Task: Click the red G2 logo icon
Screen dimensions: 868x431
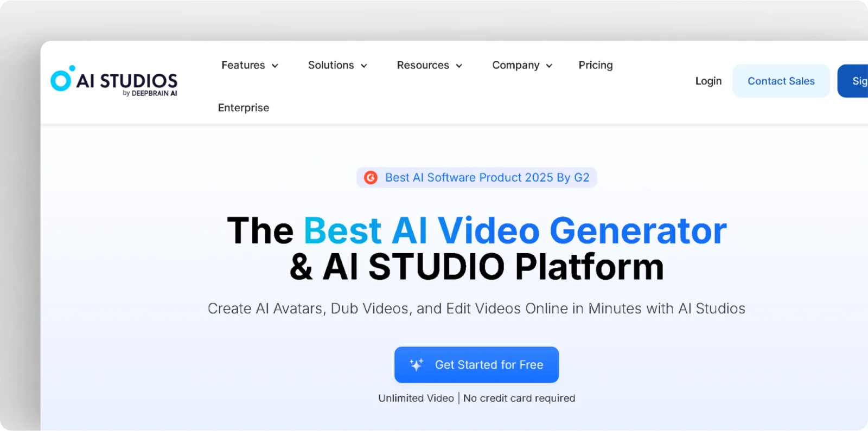Action: pos(371,178)
